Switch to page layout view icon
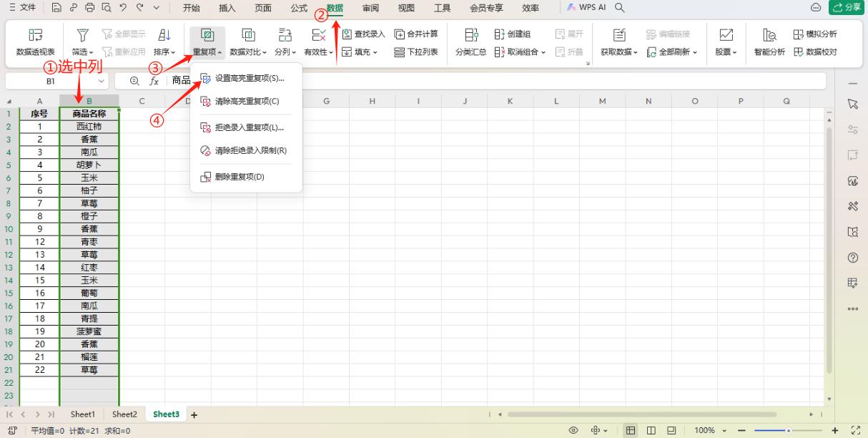 [x=651, y=430]
